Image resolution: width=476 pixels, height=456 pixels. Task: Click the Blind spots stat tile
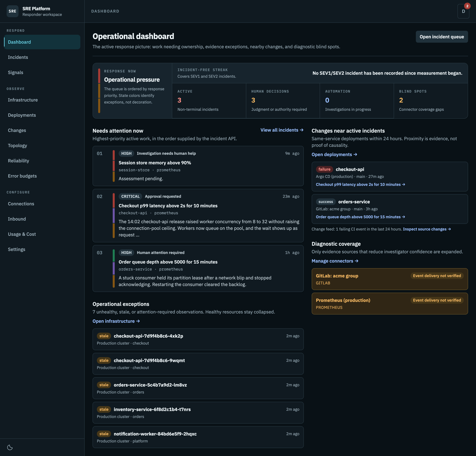coord(431,101)
